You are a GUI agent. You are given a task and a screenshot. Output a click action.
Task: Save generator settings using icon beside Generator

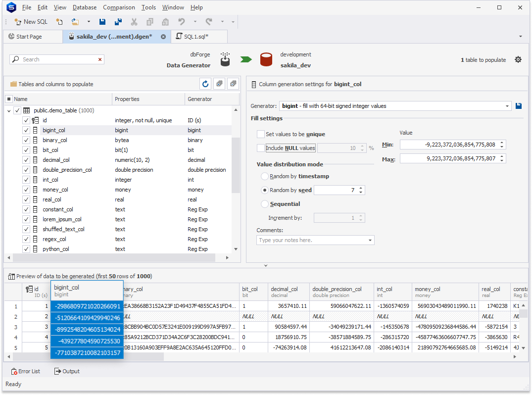(518, 106)
